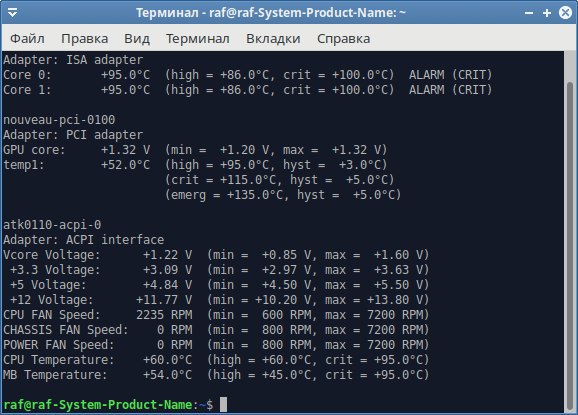Click the atk0110-acpi-0 line
This screenshot has height=415, width=578.
click(x=52, y=225)
